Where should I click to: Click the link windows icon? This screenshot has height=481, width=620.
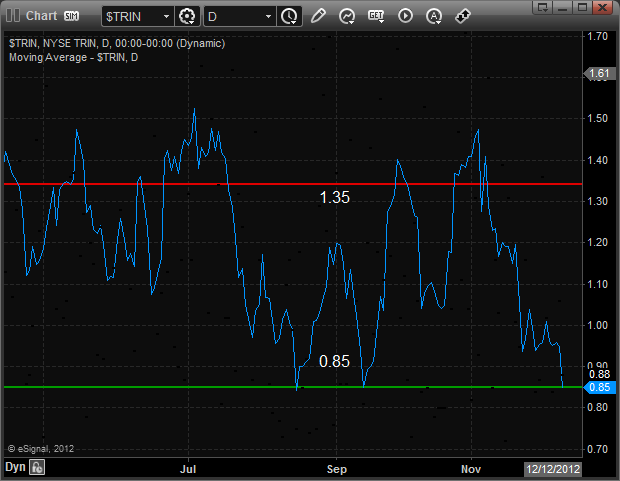point(463,16)
